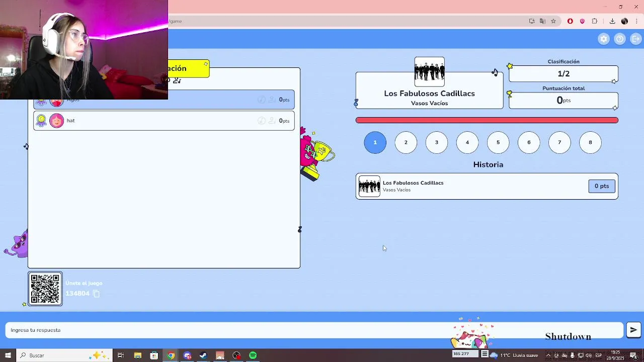
Task: Open Spotify from taskbar
Action: coord(253,355)
